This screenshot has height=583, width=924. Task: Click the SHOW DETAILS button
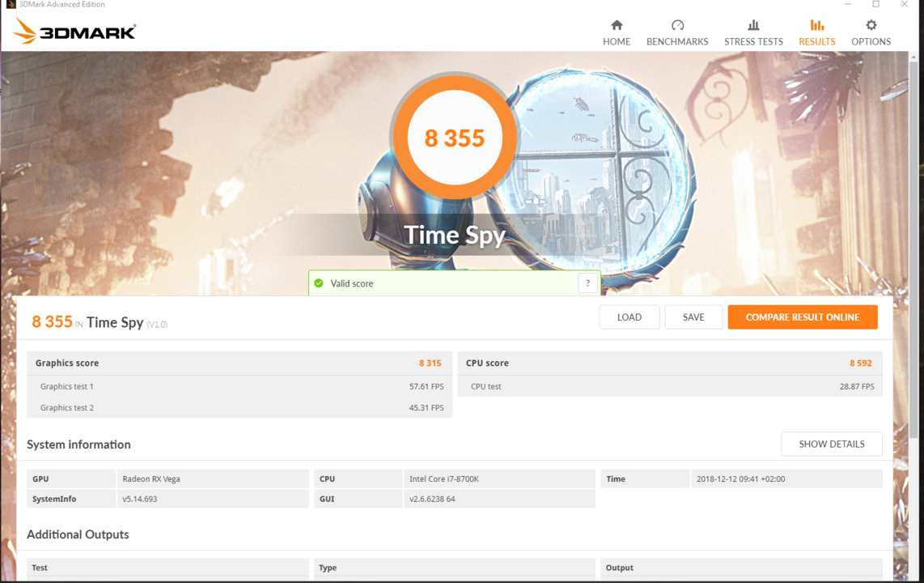point(832,444)
